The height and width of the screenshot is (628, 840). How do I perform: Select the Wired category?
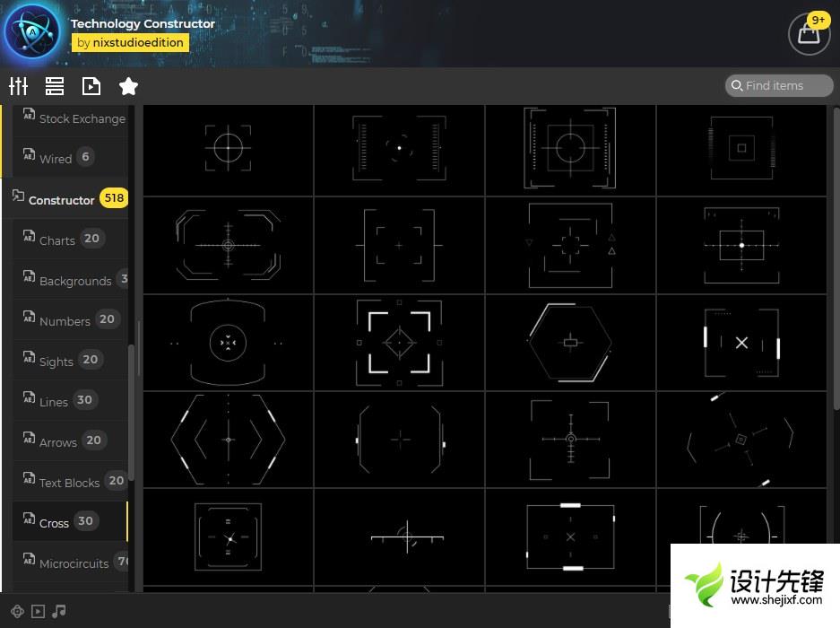56,158
